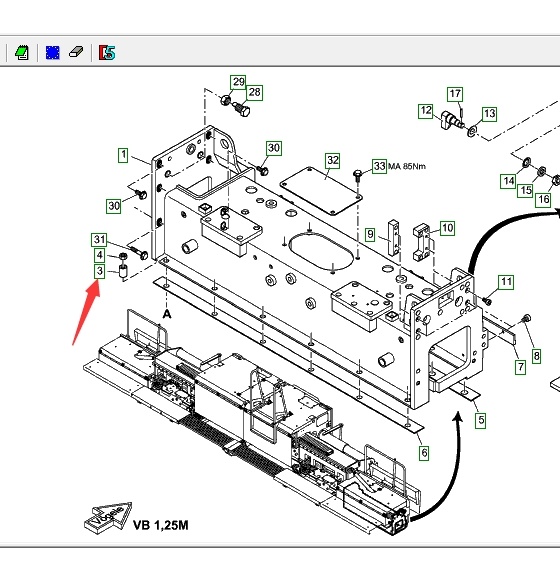Pick part callout number 28
Screen dimensions: 560x586
[255, 92]
